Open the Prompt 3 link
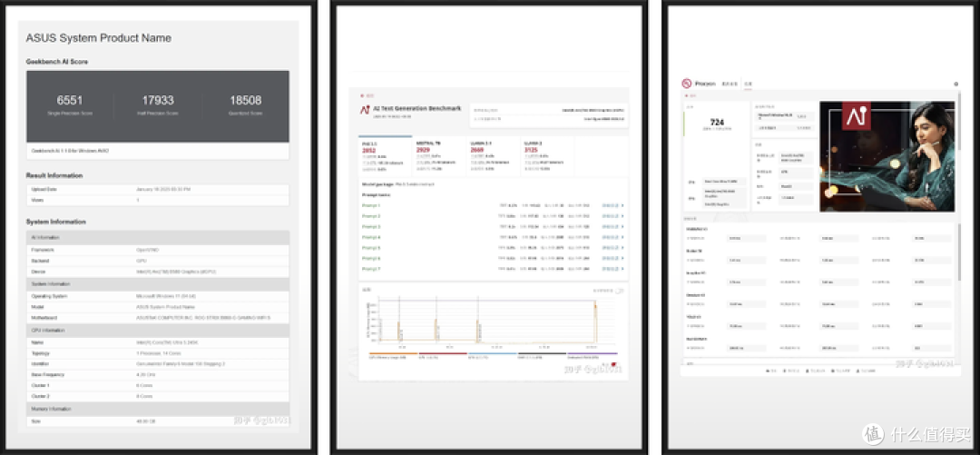This screenshot has height=455, width=980. coord(371,226)
